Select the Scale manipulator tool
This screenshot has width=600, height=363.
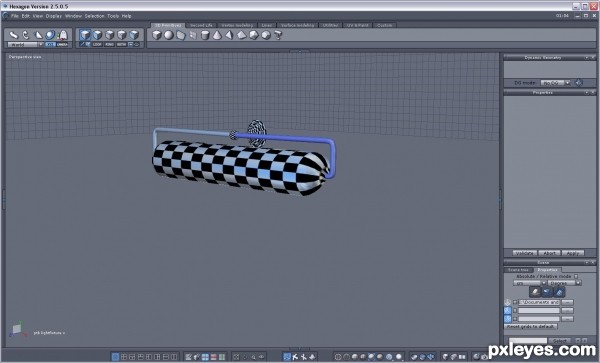(x=38, y=35)
